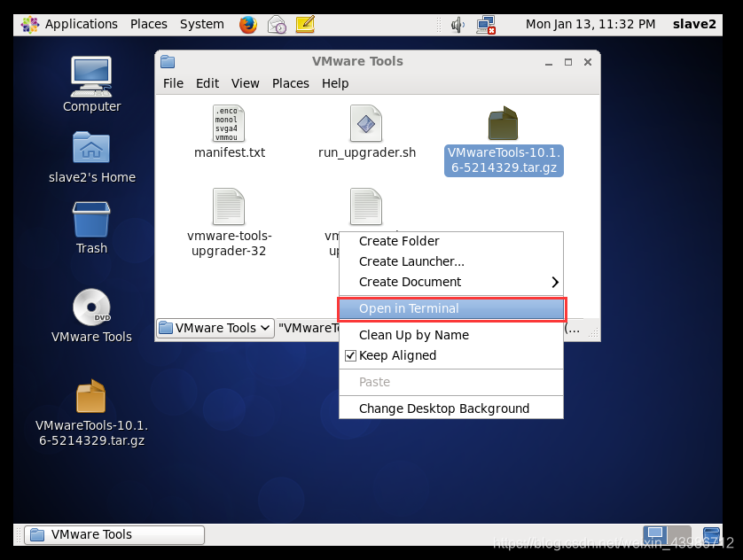Open the Edit menu

(x=207, y=83)
